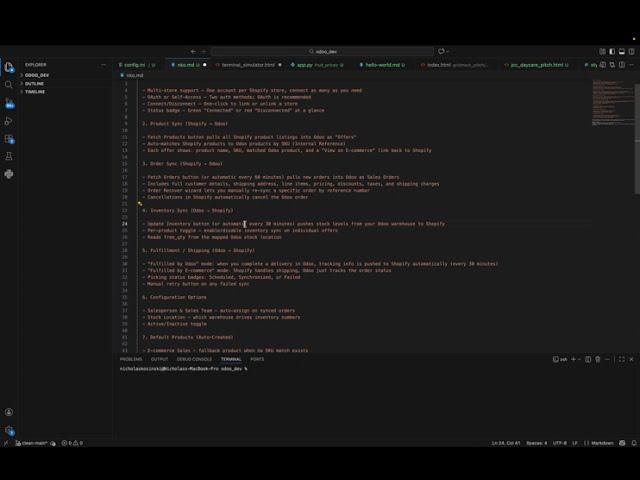The height and width of the screenshot is (480, 640).
Task: Close the terminal panel with X
Action: click(x=631, y=359)
